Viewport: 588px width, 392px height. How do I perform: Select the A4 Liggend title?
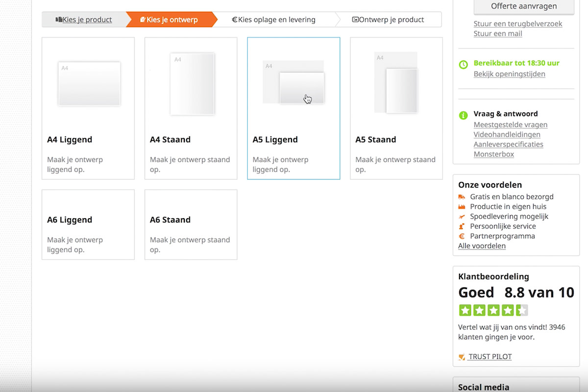pos(70,140)
